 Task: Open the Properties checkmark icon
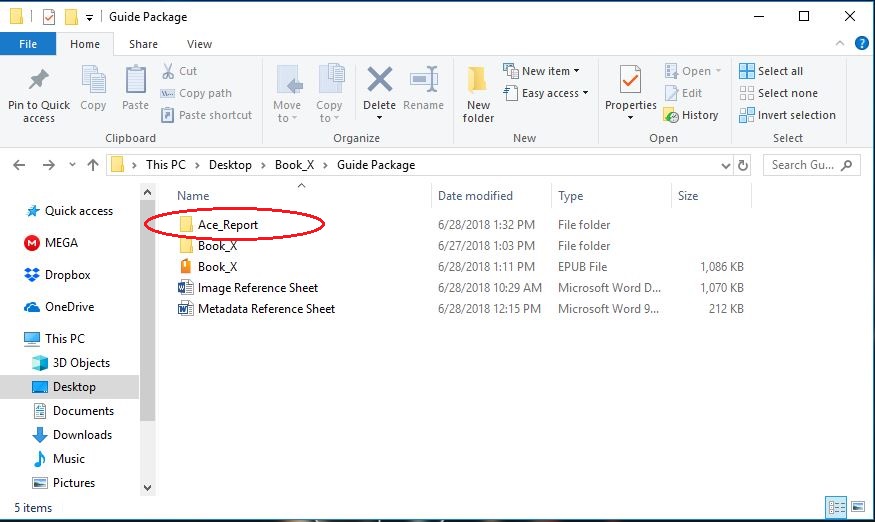click(631, 80)
